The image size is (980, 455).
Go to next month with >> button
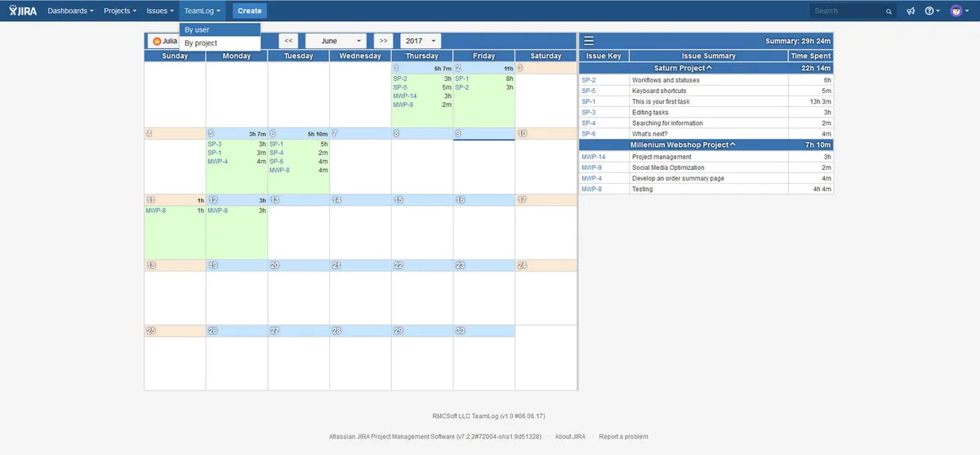[383, 41]
